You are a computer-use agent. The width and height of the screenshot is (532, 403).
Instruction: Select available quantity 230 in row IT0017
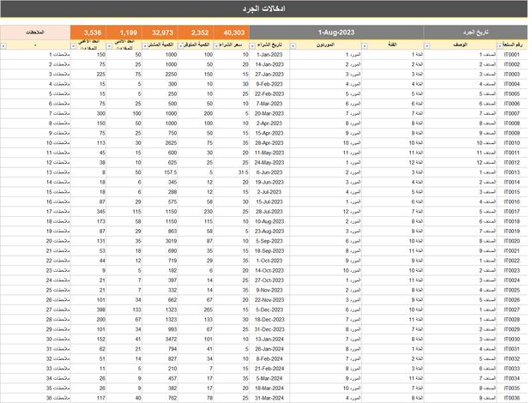[196, 212]
